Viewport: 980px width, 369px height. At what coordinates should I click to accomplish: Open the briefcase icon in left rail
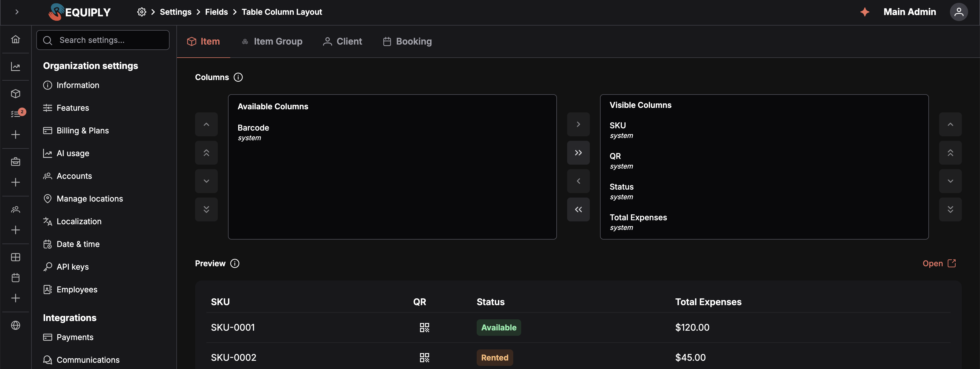[16, 162]
